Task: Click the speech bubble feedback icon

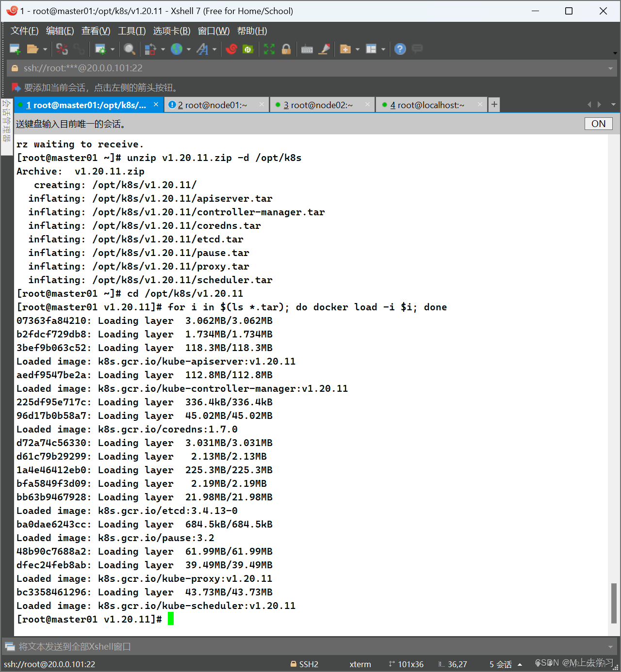Action: [x=417, y=48]
